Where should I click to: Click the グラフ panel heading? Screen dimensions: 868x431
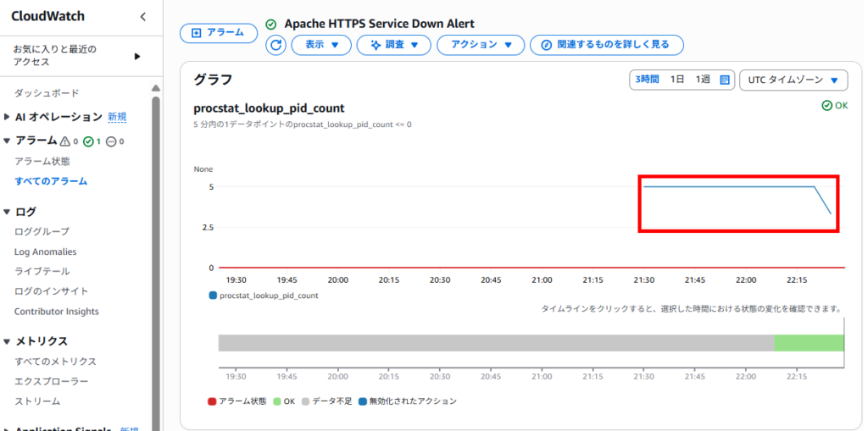pyautogui.click(x=213, y=80)
